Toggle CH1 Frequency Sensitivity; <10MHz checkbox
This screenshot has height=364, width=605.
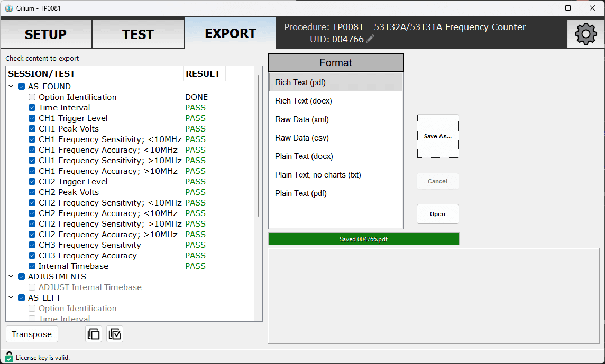[32, 139]
